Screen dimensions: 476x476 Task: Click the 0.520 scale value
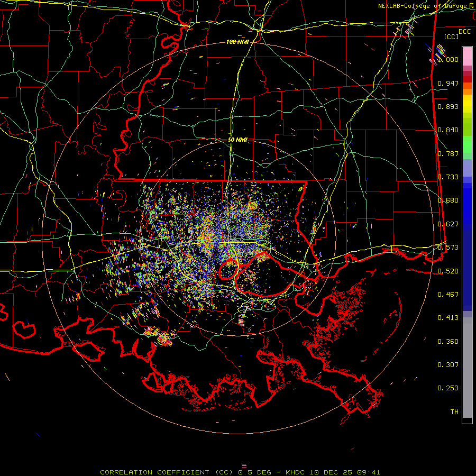tap(448, 271)
